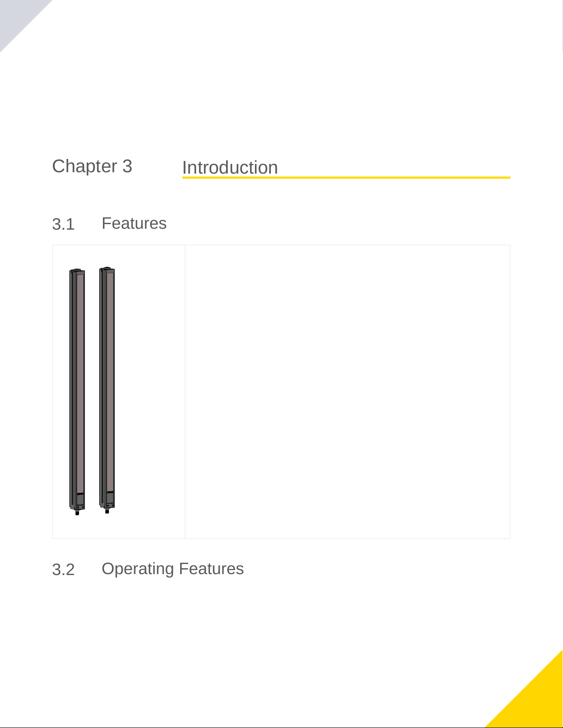The height and width of the screenshot is (728, 563).
Task: Click the yellow line under Introduction
Action: pos(346,177)
